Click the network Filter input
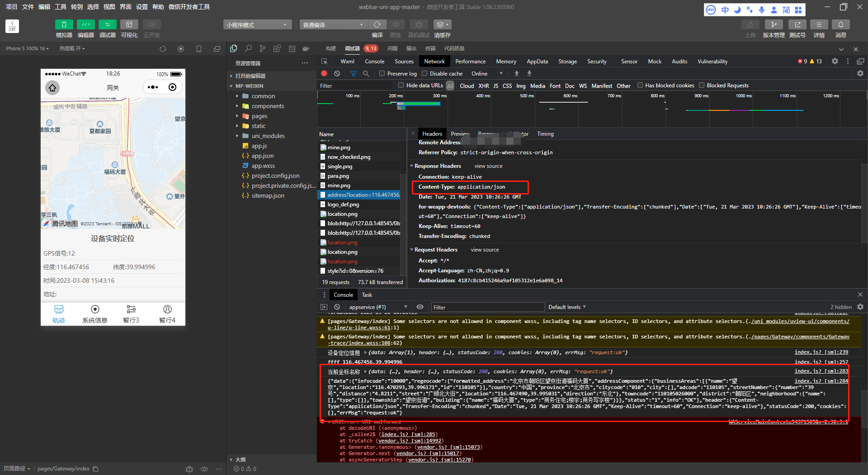 355,85
